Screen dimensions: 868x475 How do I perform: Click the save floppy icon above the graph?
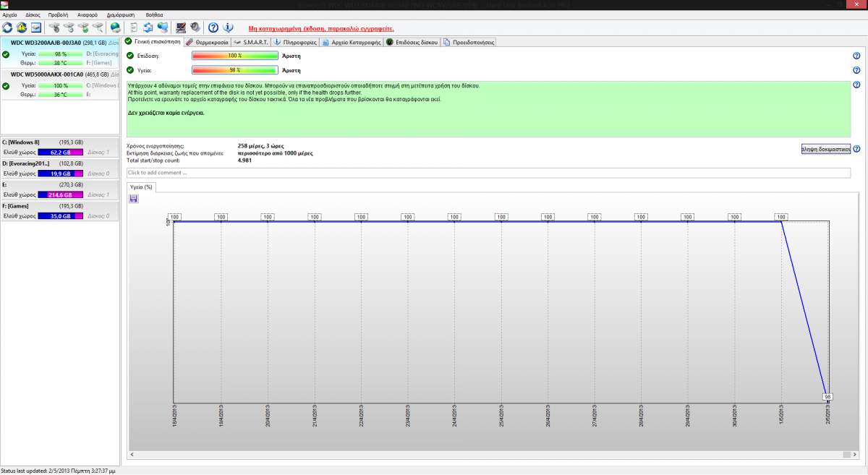click(133, 199)
